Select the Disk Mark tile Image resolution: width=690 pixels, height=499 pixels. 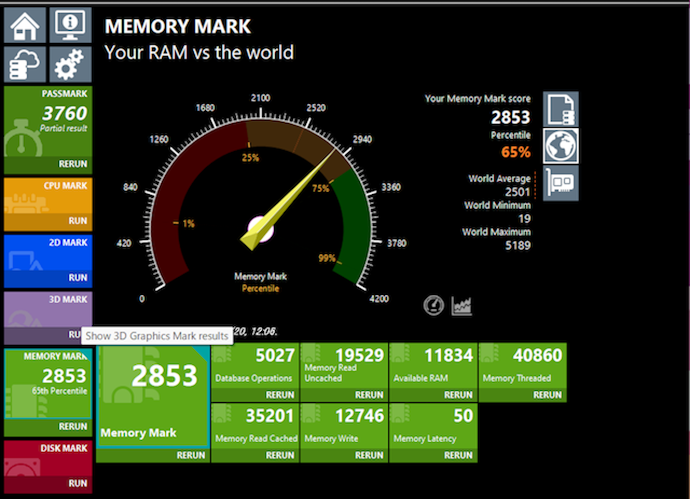point(48,459)
